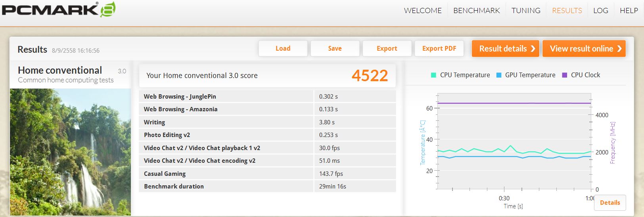Select Video Chat encoding v2 row
Image resolution: width=644 pixels, height=217 pixels.
[267, 161]
